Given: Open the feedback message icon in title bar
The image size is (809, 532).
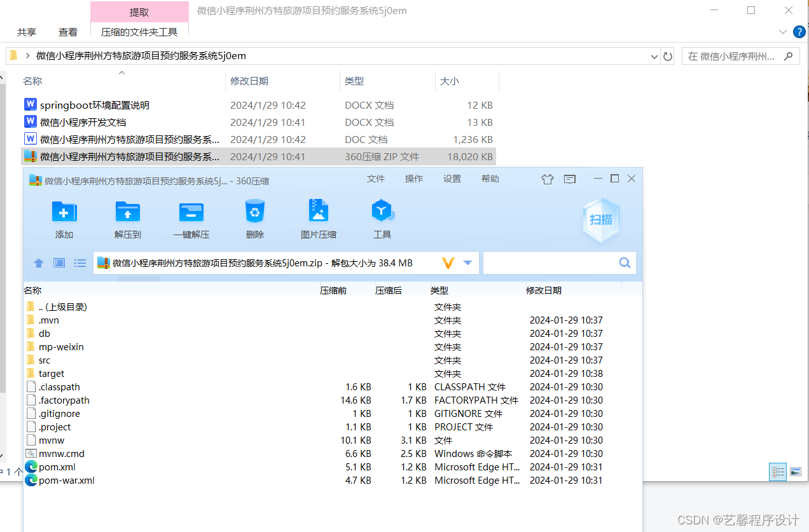Looking at the screenshot, I should (x=570, y=180).
